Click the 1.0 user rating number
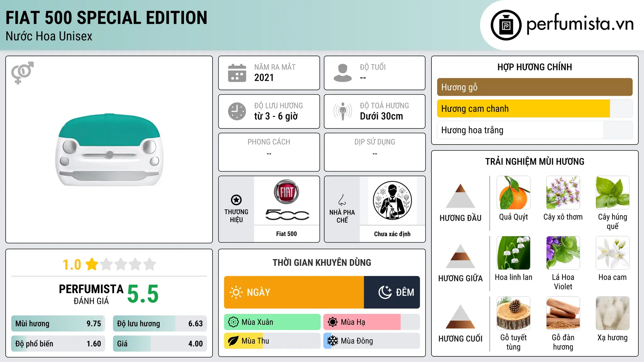 coord(72,265)
